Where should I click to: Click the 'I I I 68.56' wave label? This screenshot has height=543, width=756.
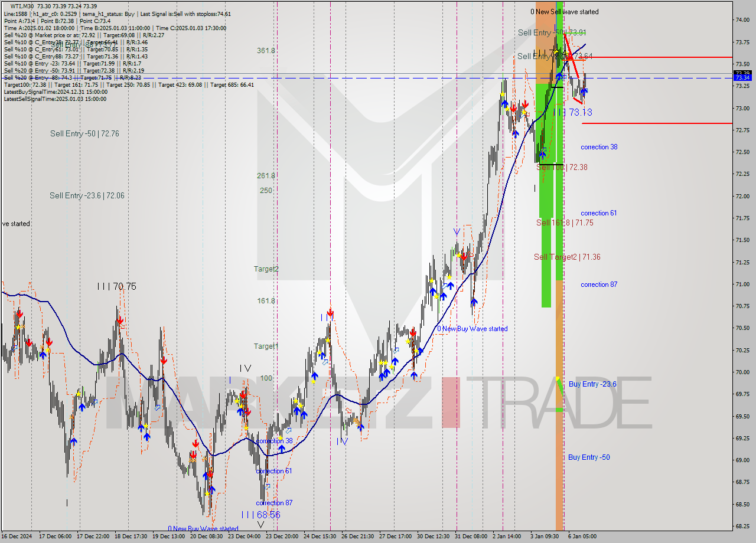click(260, 515)
